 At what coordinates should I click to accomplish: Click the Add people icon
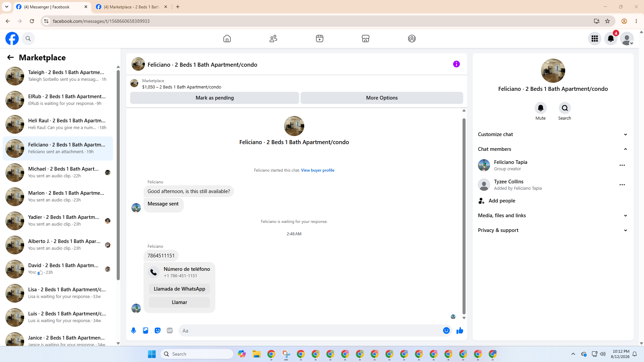482,201
